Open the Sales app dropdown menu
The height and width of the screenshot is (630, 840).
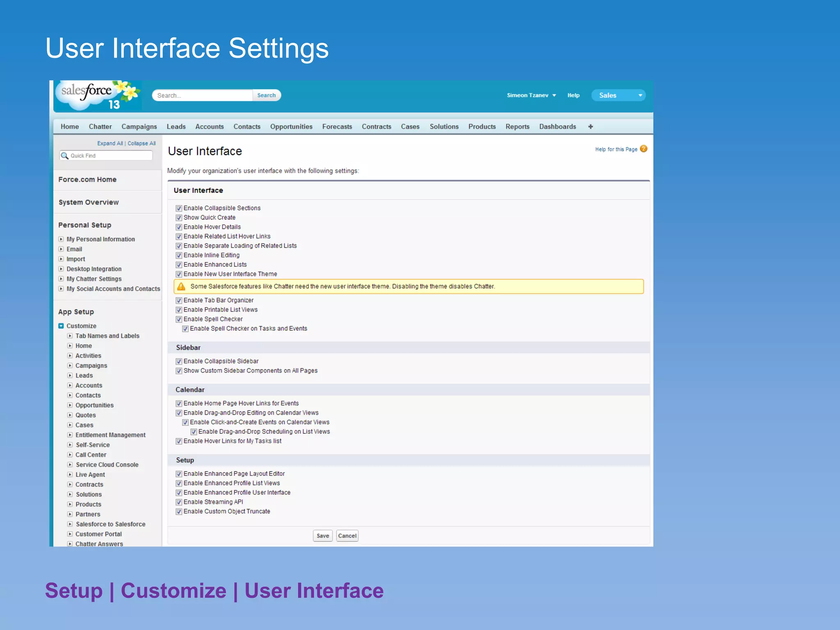coord(618,95)
